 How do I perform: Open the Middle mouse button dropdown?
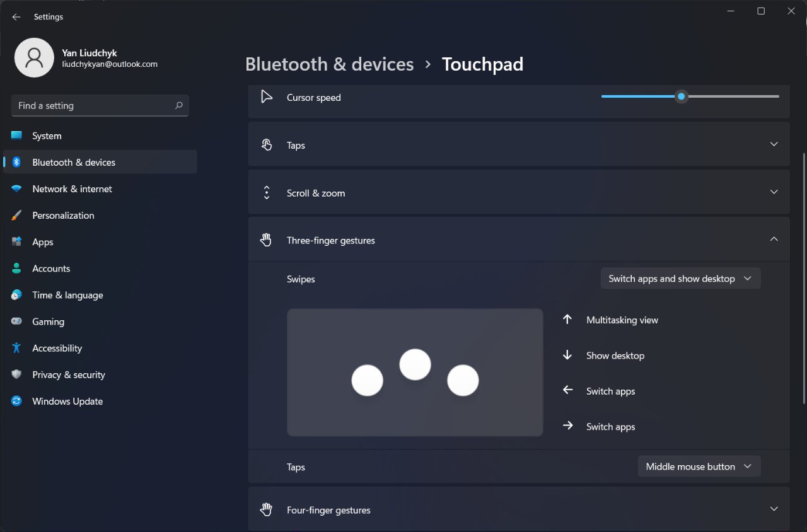point(699,466)
